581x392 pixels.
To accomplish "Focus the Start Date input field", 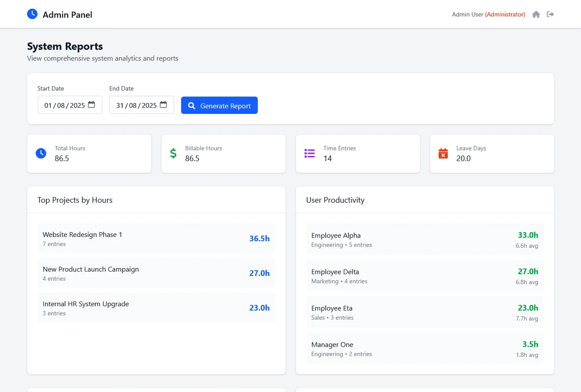I will tap(70, 105).
